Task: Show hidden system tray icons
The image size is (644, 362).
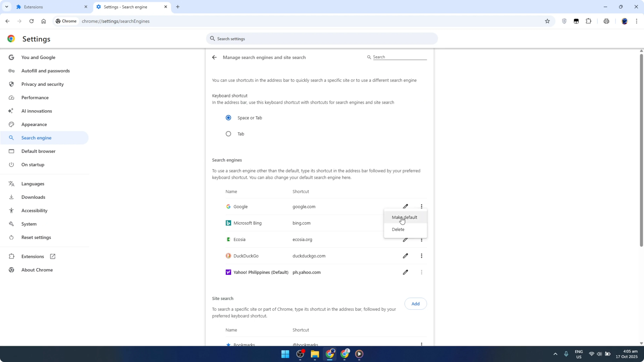Action: pos(555,354)
